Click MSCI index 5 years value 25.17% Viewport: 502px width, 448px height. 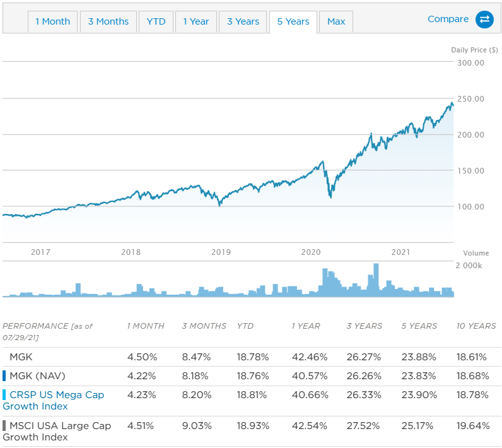(x=417, y=426)
